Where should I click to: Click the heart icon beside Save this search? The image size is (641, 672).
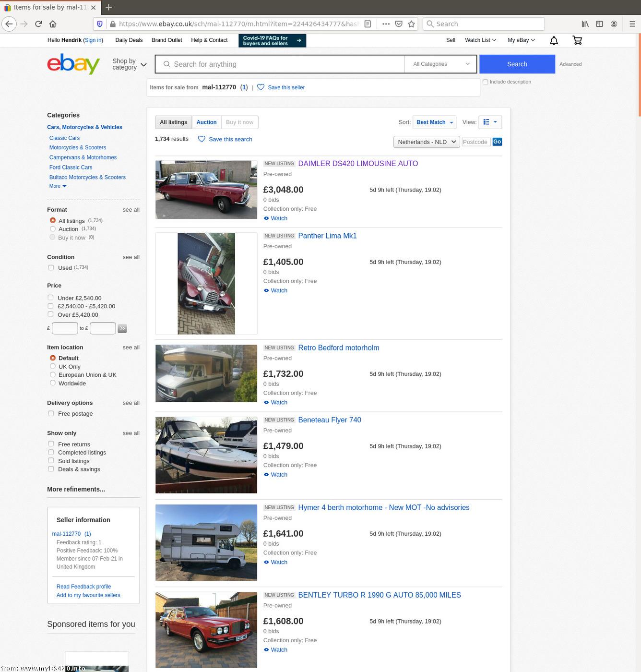click(202, 139)
